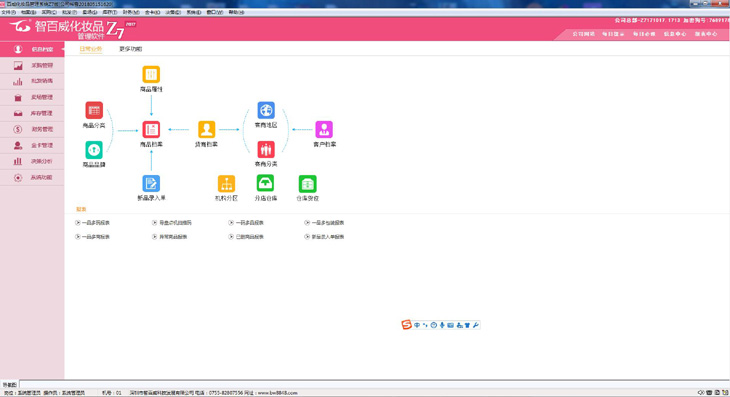Image resolution: width=730 pixels, height=397 pixels.
Task: Open the orange supplier archive person icon
Action: coord(206,129)
